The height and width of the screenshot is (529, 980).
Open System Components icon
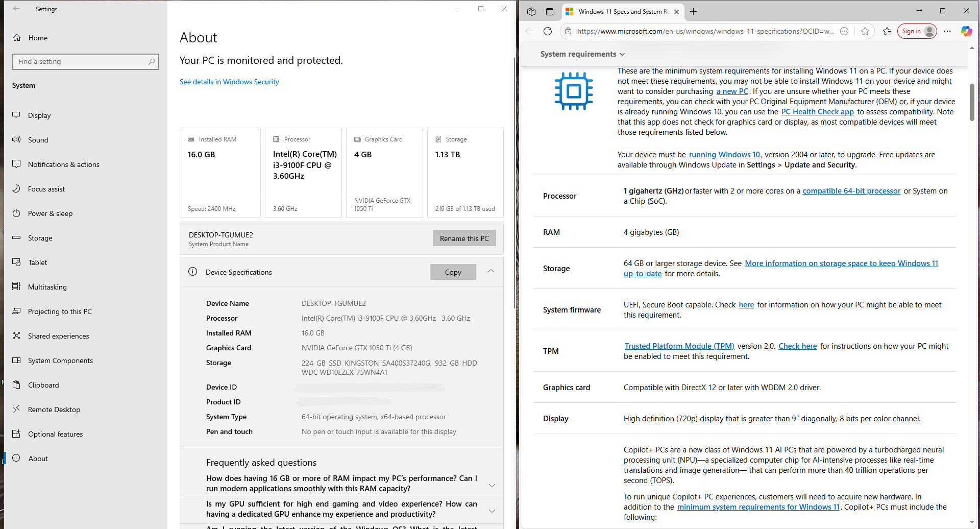[x=16, y=360]
